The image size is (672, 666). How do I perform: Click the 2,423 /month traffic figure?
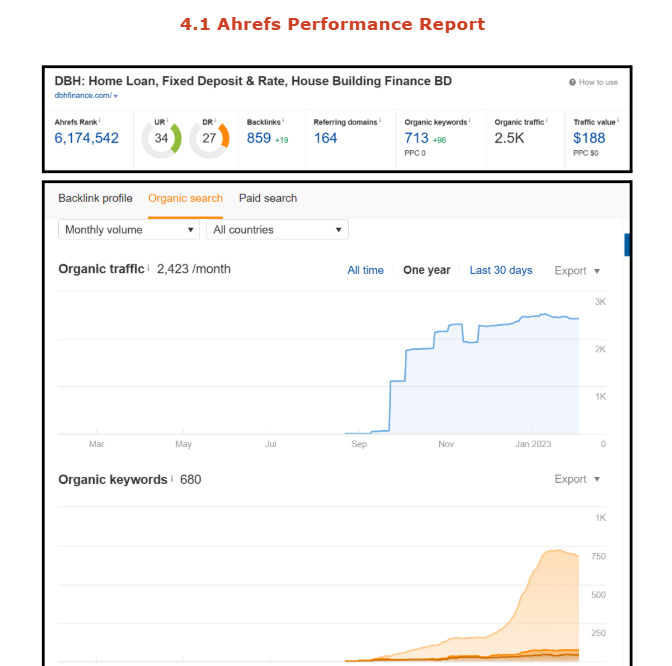pos(194,269)
